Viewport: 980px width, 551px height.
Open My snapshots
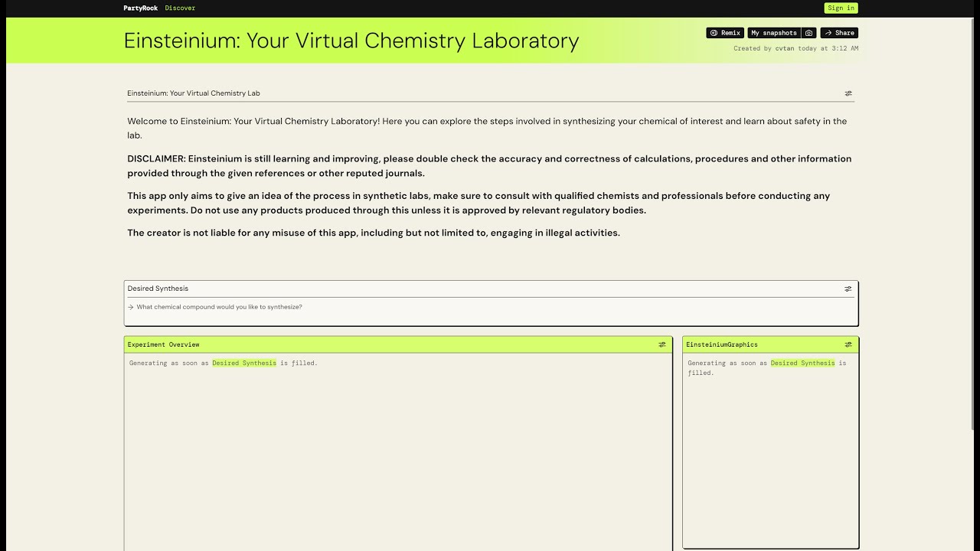pos(774,33)
